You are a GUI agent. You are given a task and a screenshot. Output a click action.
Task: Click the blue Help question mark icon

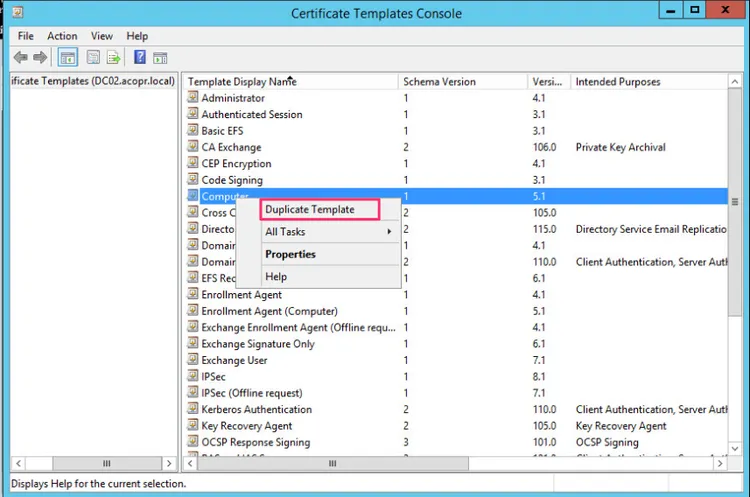tap(140, 58)
